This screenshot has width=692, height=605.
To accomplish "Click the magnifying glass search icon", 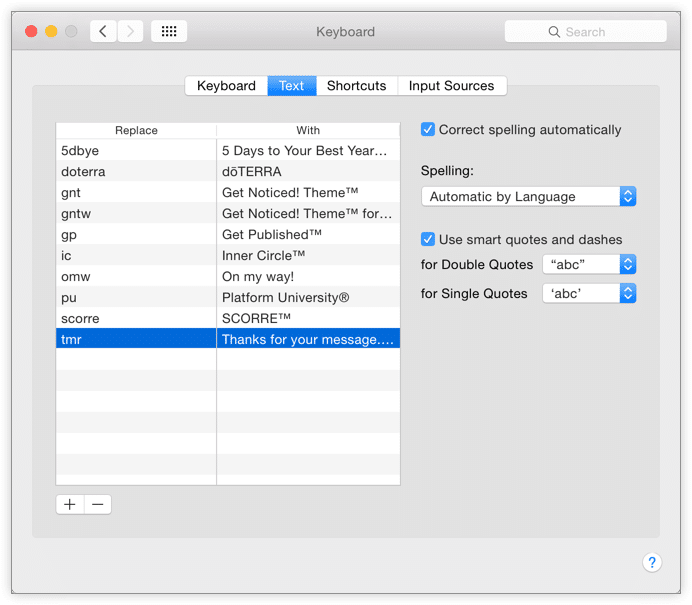I will pos(554,32).
